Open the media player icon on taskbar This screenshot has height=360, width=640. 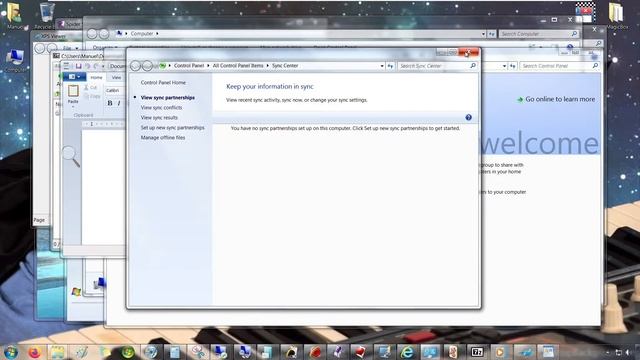coord(500,351)
